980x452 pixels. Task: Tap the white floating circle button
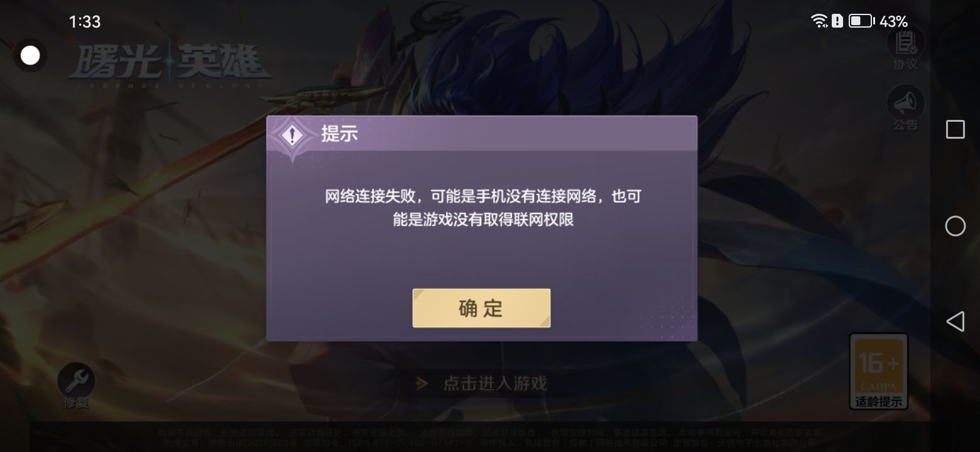point(30,56)
